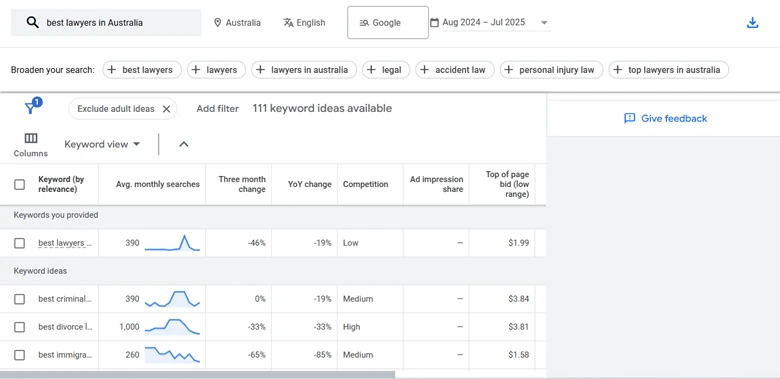
Task: Click the search magnifier icon
Action: (33, 22)
